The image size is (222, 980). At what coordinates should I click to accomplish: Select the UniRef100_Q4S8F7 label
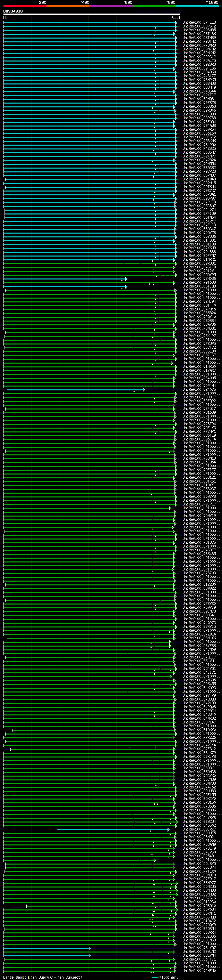(199, 550)
